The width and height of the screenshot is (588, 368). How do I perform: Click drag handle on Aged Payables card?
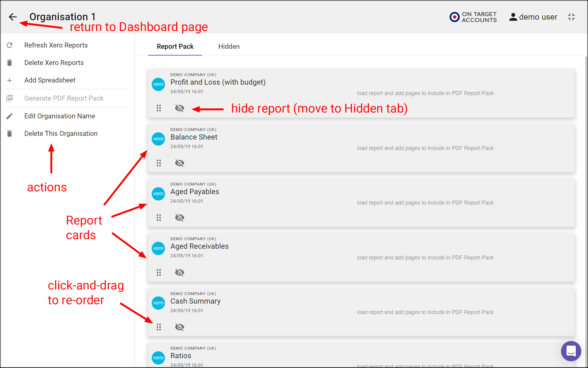click(x=159, y=217)
